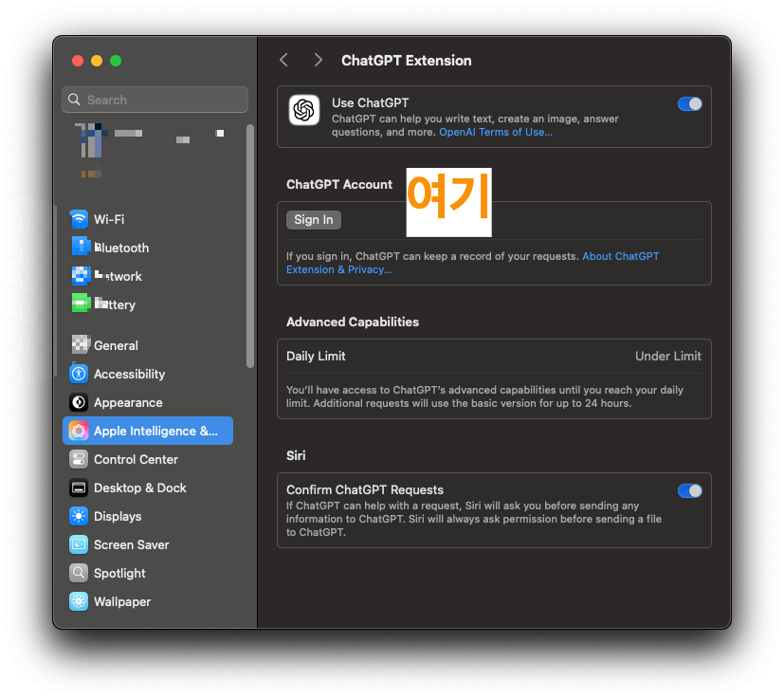The height and width of the screenshot is (699, 784).
Task: Open the Network pane label
Action: click(119, 276)
